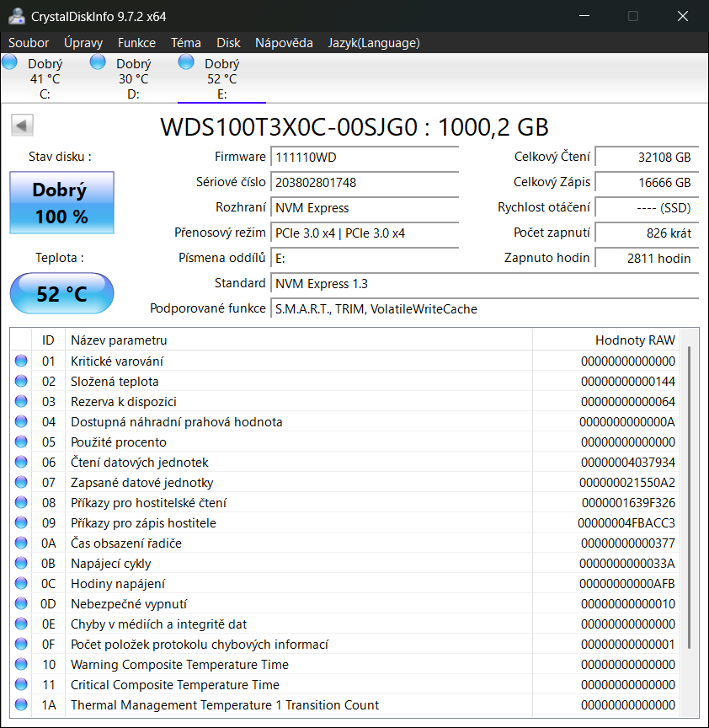Open the Disk menu

tap(228, 42)
